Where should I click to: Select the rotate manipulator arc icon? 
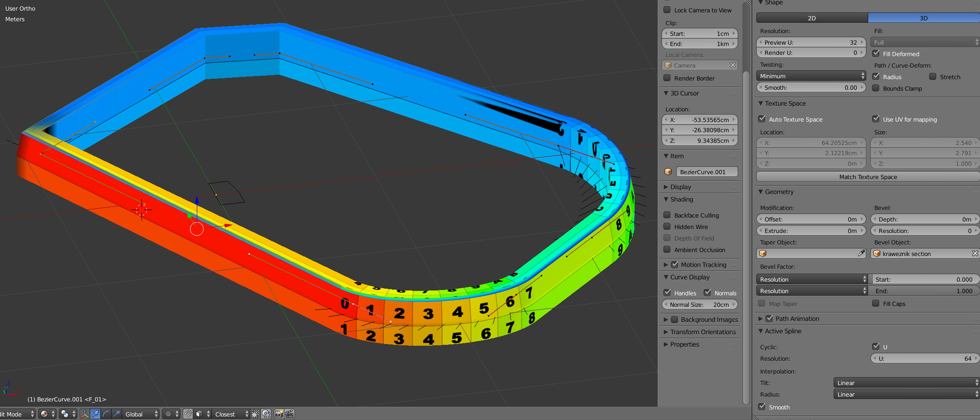pos(106,414)
